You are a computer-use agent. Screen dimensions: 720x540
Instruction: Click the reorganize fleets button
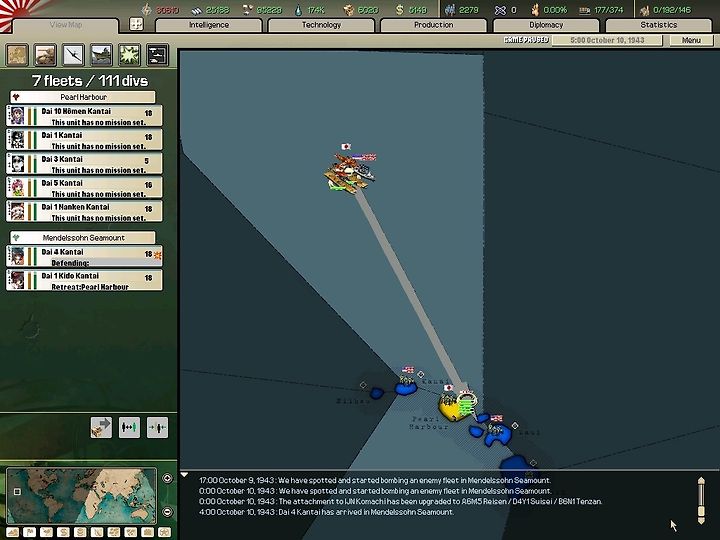[129, 428]
